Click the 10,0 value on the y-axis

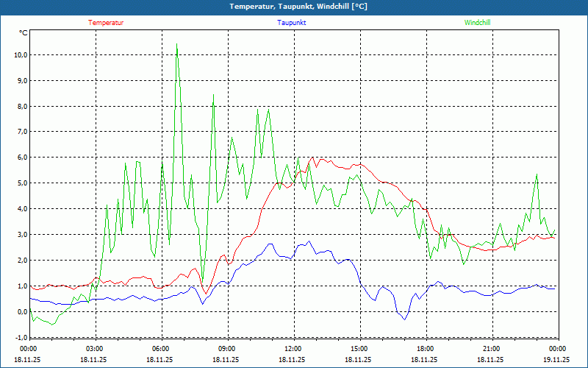pyautogui.click(x=21, y=55)
